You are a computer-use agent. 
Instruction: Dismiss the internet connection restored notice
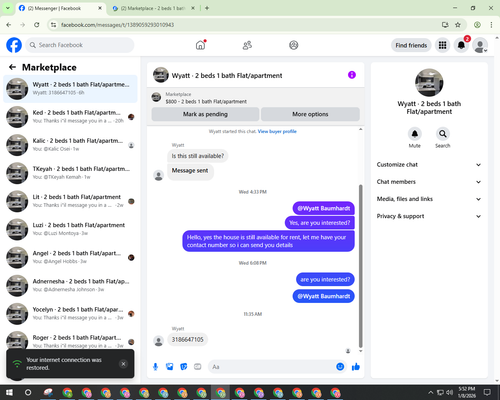pos(123,364)
